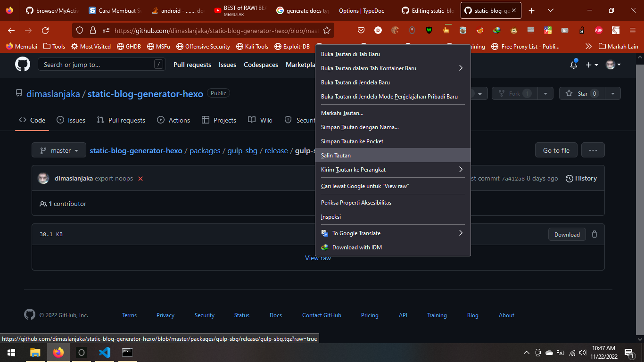Open the unlocked padlock M extension
This screenshot has width=644, height=362.
tap(582, 30)
